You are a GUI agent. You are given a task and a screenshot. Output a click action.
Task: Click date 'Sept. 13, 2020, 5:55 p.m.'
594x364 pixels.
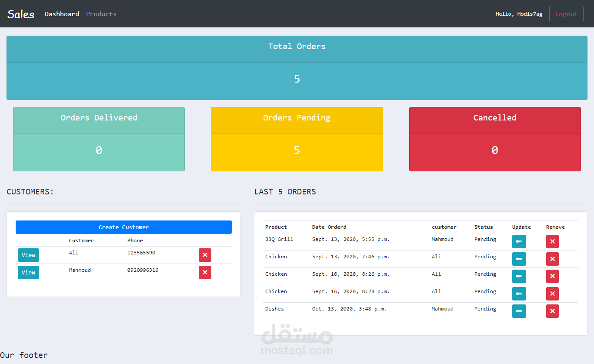point(351,239)
